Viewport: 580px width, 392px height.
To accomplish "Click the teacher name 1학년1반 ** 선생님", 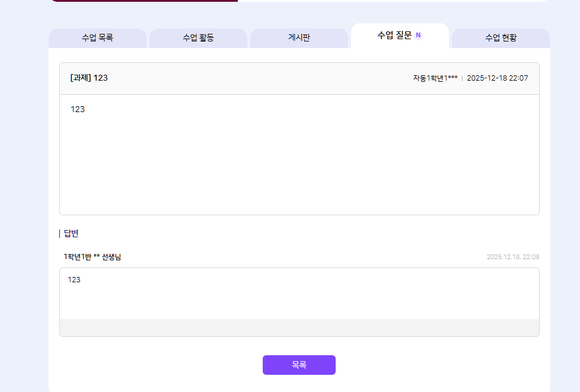I will pyautogui.click(x=93, y=257).
